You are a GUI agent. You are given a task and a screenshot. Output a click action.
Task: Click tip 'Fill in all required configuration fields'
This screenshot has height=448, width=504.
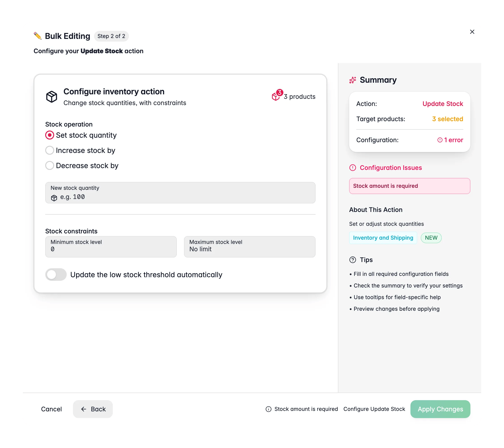tap(401, 274)
